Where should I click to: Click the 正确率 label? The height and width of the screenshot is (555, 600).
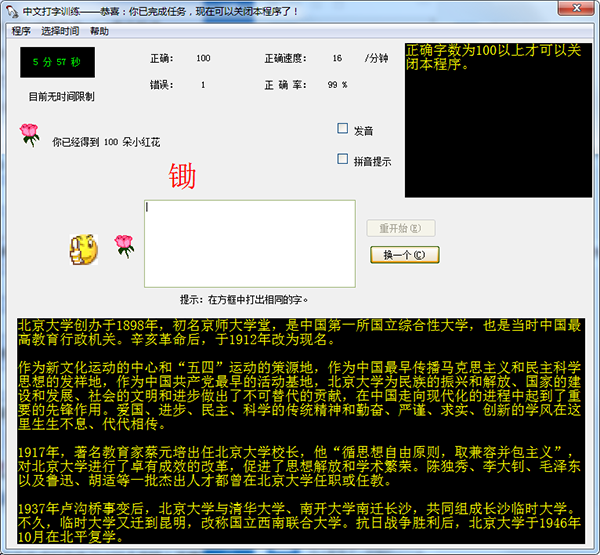click(x=285, y=85)
